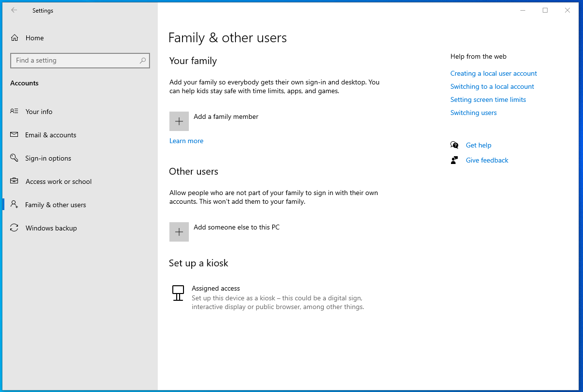This screenshot has width=583, height=392.
Task: Minimize the Settings window
Action: coord(523,10)
